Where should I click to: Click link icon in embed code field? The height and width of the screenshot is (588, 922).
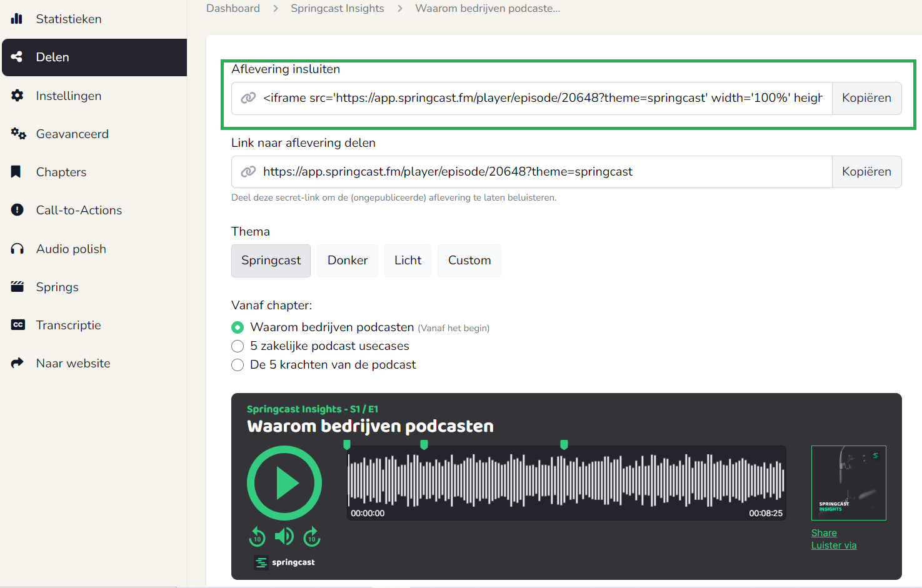tap(248, 98)
